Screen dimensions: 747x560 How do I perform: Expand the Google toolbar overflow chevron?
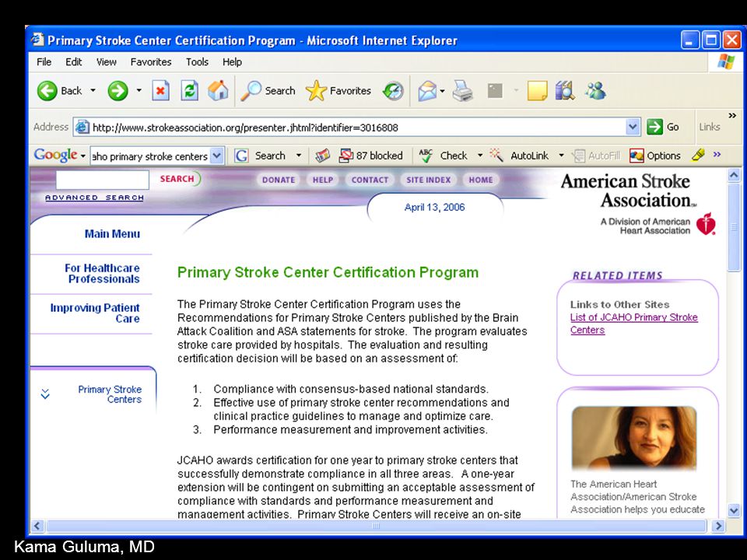click(717, 154)
